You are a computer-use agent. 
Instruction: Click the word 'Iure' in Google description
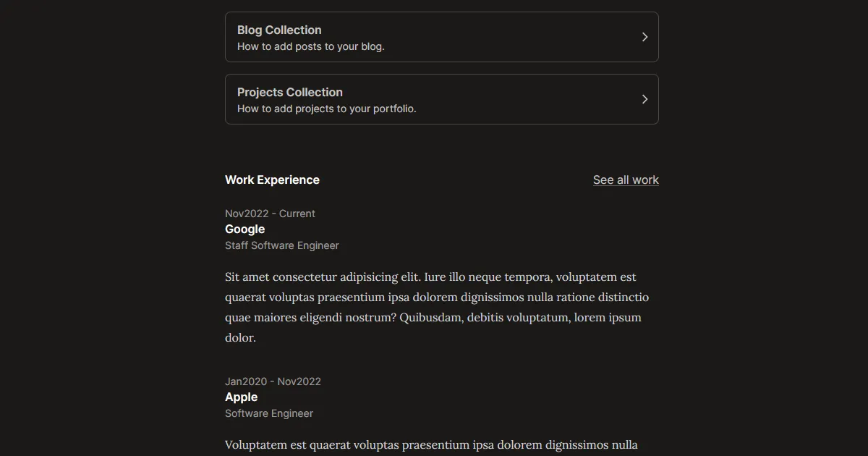pos(435,276)
